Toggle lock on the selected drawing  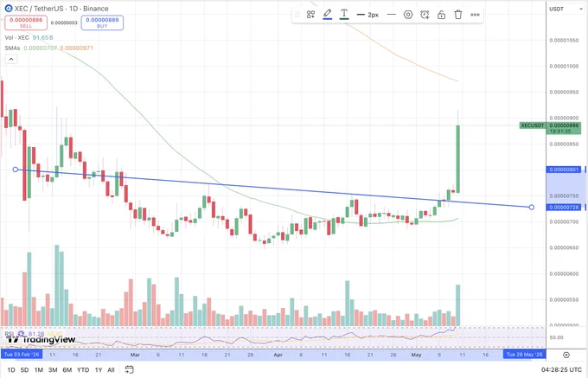pos(441,15)
